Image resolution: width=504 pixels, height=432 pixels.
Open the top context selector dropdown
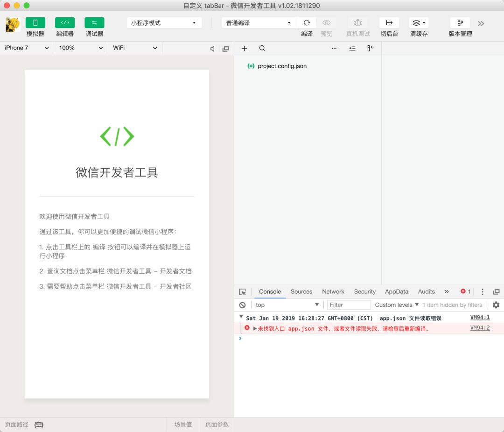pos(287,305)
